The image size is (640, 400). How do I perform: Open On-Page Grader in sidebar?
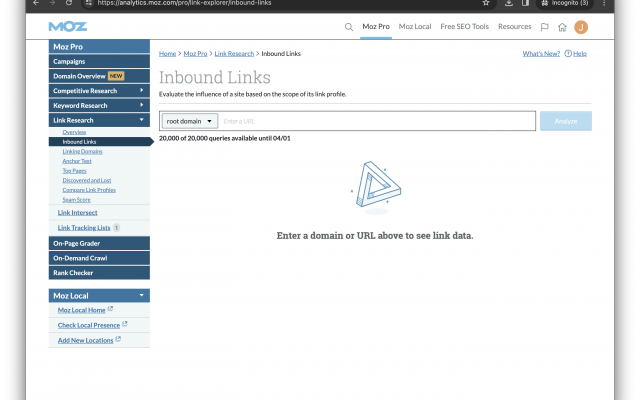point(99,243)
